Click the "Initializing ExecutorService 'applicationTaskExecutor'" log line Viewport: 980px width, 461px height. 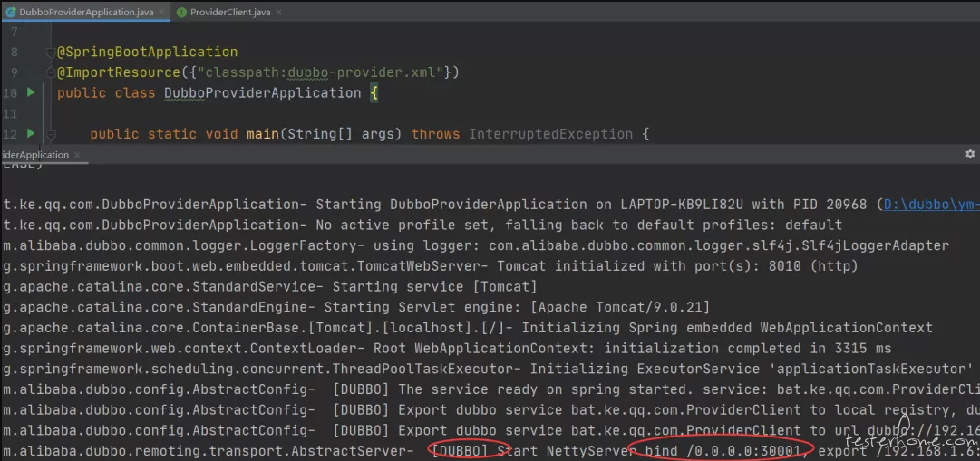489,370
